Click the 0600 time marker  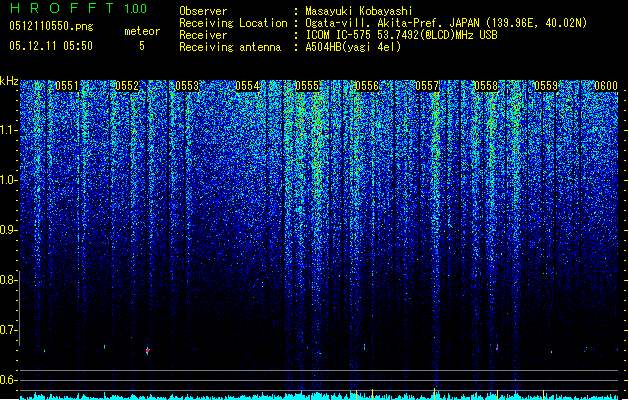(x=606, y=86)
